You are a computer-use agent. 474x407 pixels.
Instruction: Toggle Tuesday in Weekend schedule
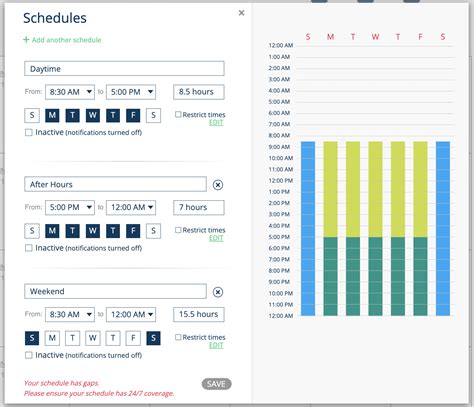coord(72,338)
